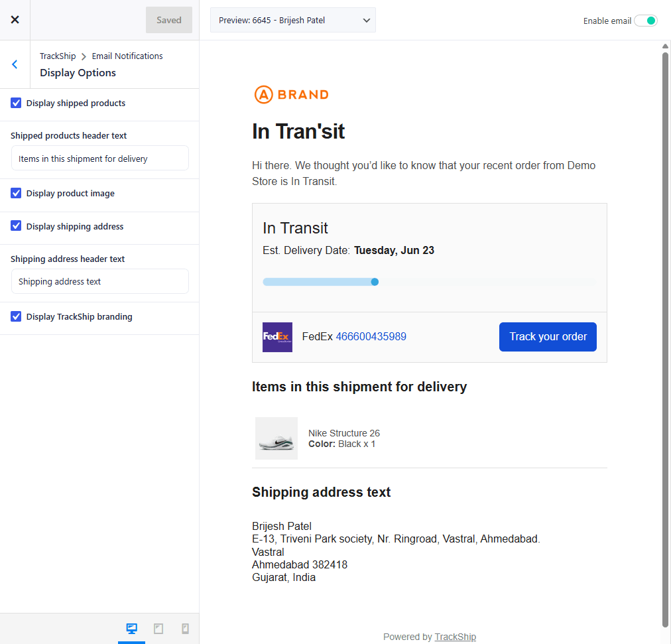
Task: Uncheck Display shipping address
Action: 16,226
